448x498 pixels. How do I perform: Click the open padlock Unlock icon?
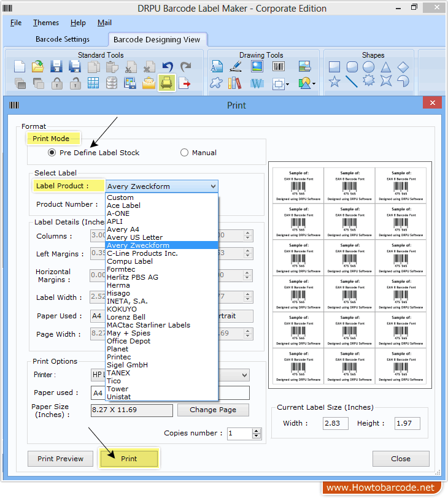(75, 83)
